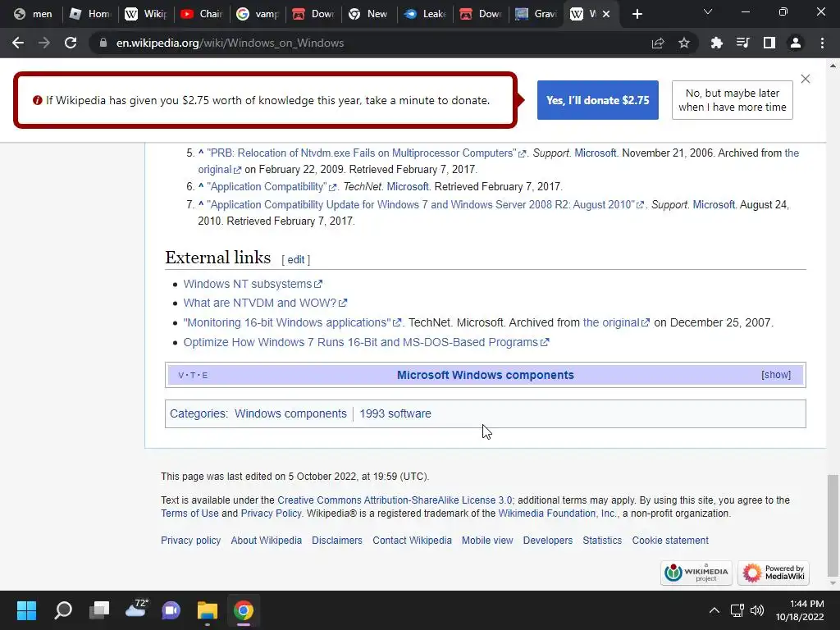
Task: Open the Extensions puzzle icon
Action: [716, 43]
